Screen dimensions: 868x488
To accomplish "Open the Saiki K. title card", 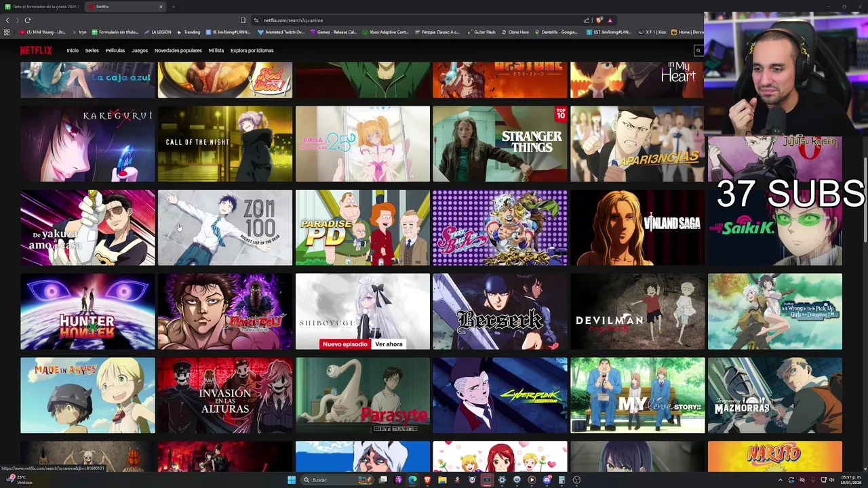I will coord(775,228).
